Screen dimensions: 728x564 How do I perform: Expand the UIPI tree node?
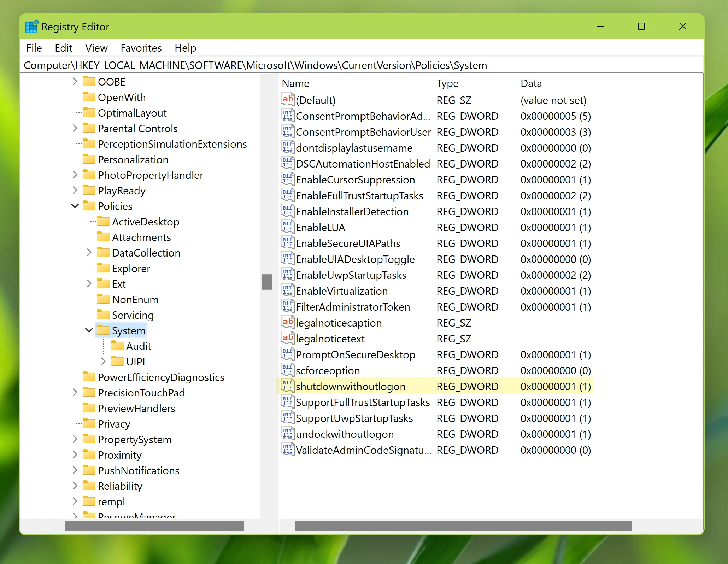point(103,361)
